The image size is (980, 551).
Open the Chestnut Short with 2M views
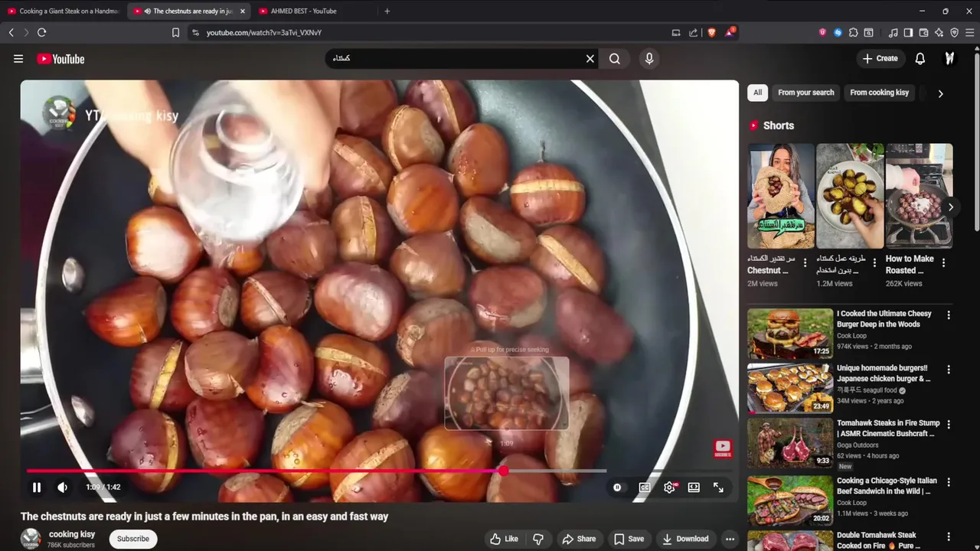(781, 196)
